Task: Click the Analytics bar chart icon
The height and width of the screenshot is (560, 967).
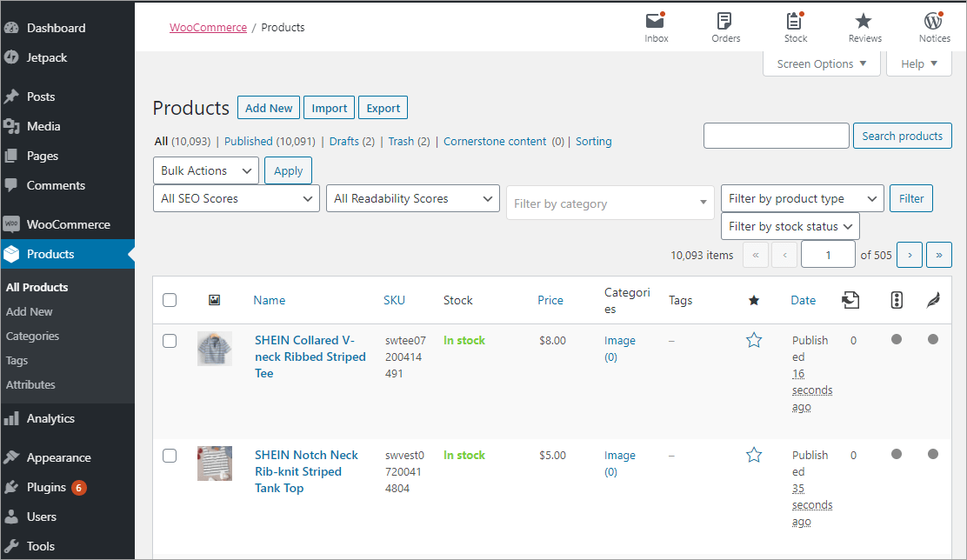Action: click(11, 419)
